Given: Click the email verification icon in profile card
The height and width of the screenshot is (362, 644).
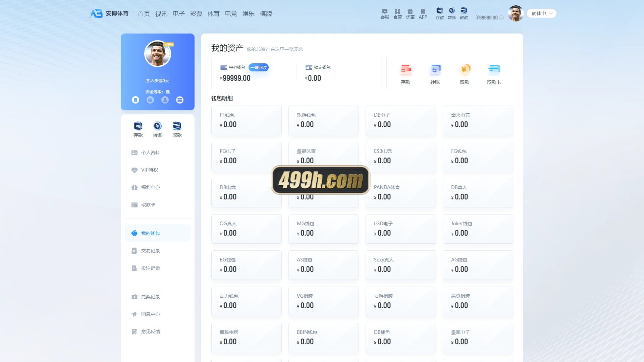Looking at the screenshot, I should 150,100.
